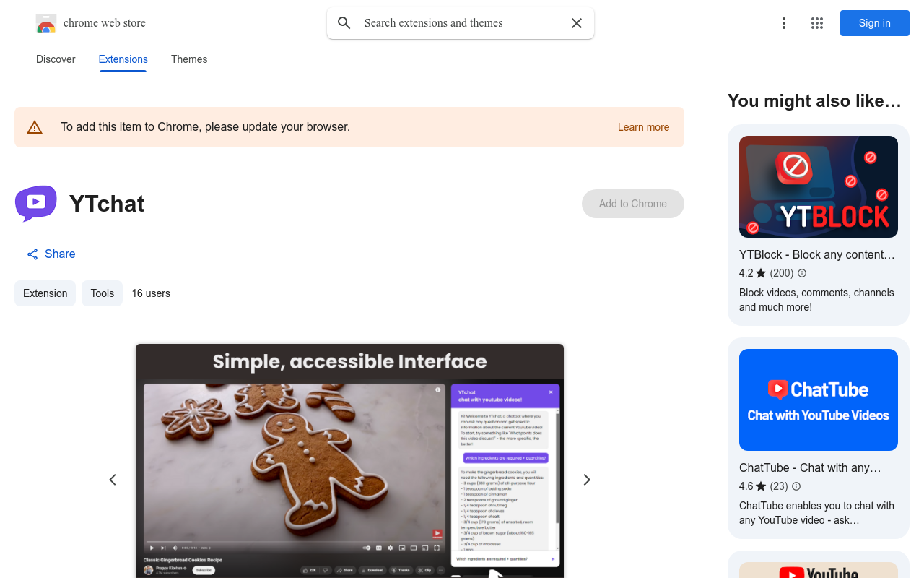924x578 pixels.
Task: Click the You might also like heading
Action: [814, 101]
